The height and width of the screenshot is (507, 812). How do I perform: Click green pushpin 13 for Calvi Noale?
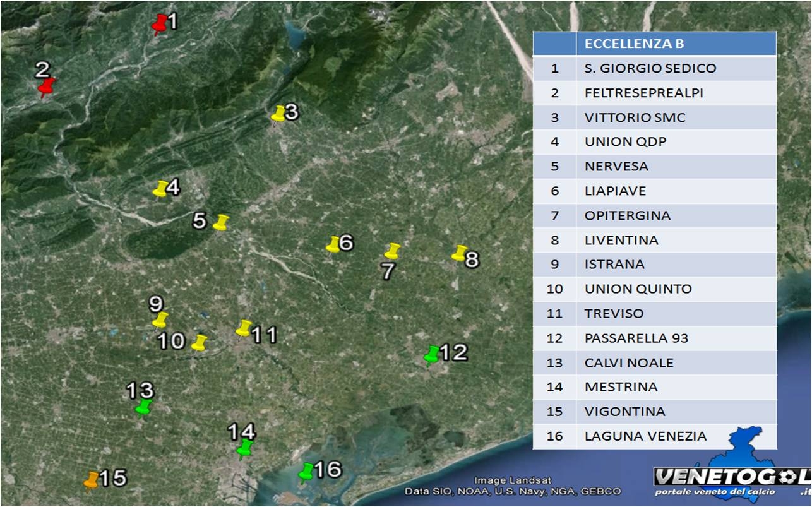(x=144, y=407)
